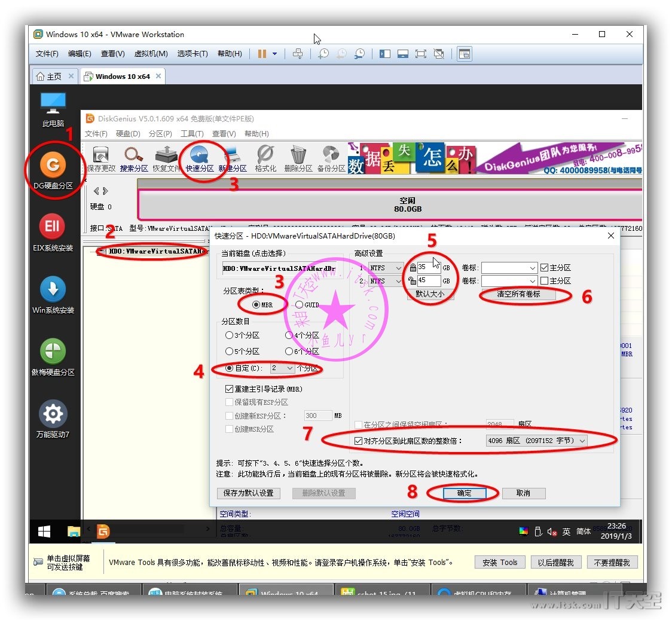Select the MBR partition table type
Viewport: 672px width, 620px height.
point(256,305)
